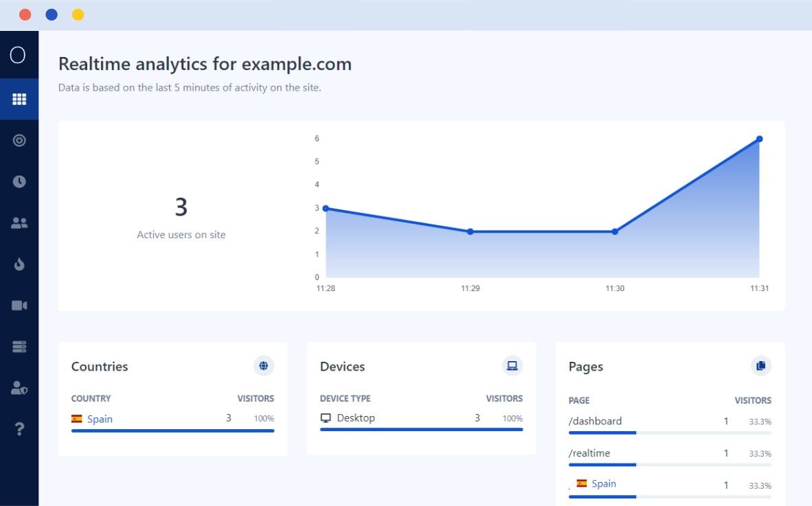Go to the users group sidebar icon
This screenshot has height=506, width=812.
click(x=19, y=223)
